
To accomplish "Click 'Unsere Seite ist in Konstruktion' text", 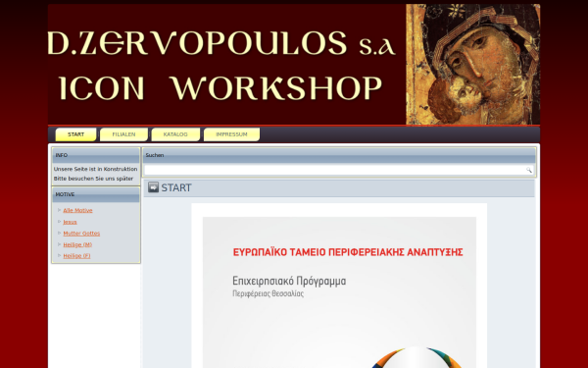I will click(96, 169).
